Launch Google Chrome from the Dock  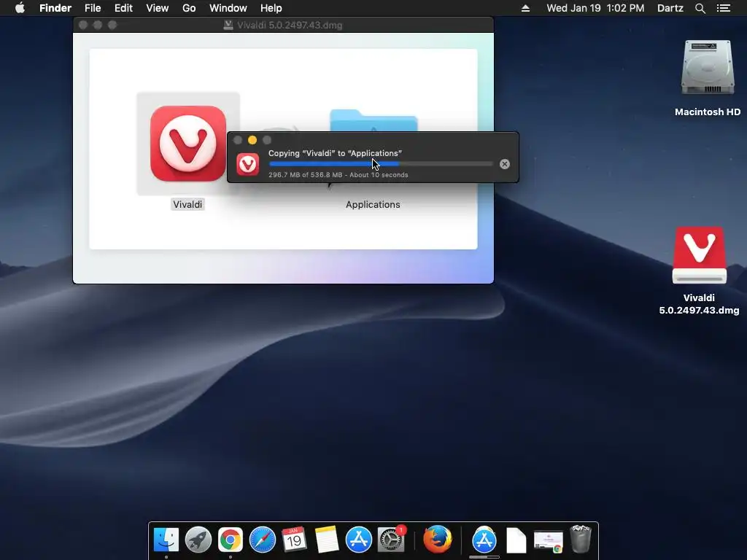[230, 540]
